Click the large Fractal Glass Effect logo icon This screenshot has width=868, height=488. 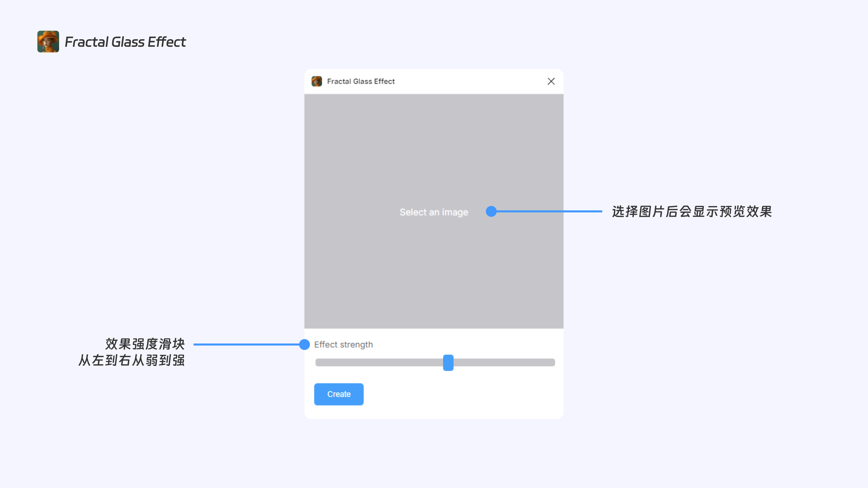[48, 42]
